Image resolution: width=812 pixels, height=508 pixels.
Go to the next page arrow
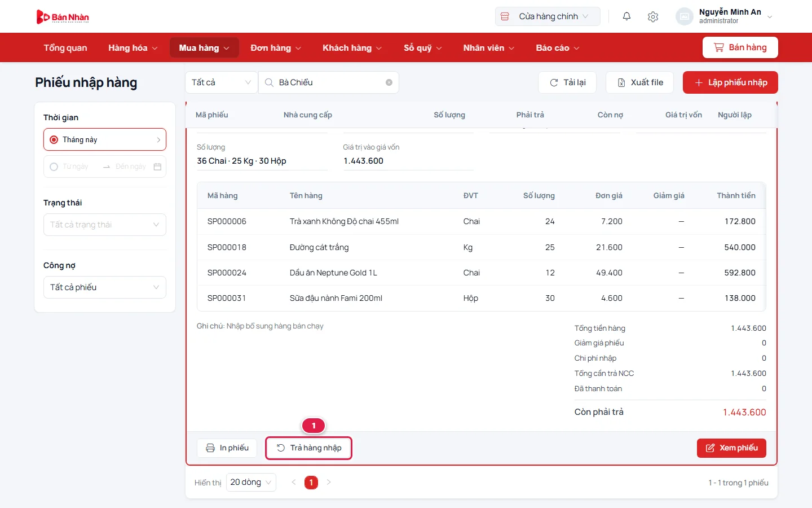329,482
